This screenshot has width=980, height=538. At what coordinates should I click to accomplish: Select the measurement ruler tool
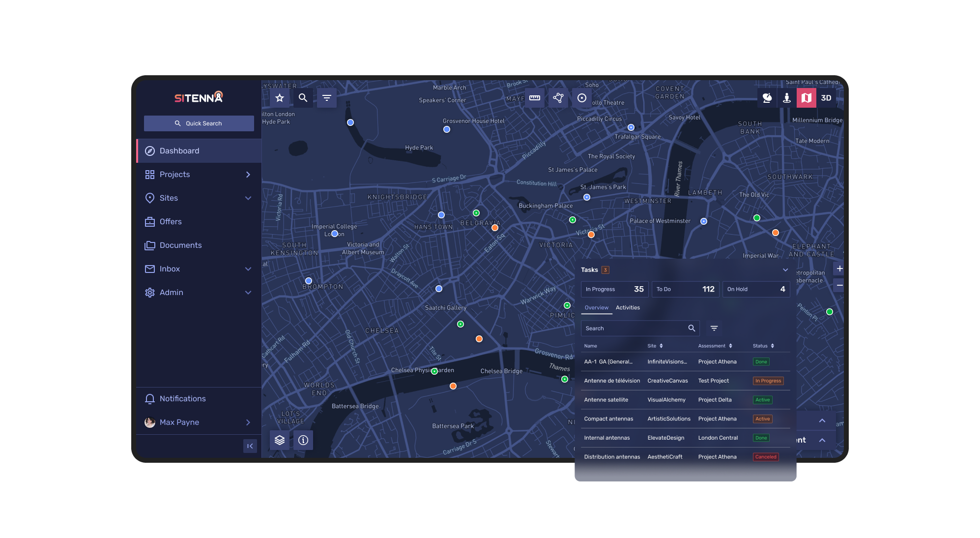(x=535, y=98)
